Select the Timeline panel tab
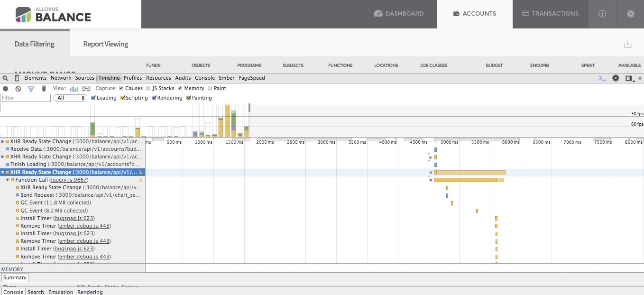The width and height of the screenshot is (644, 295). pos(109,78)
